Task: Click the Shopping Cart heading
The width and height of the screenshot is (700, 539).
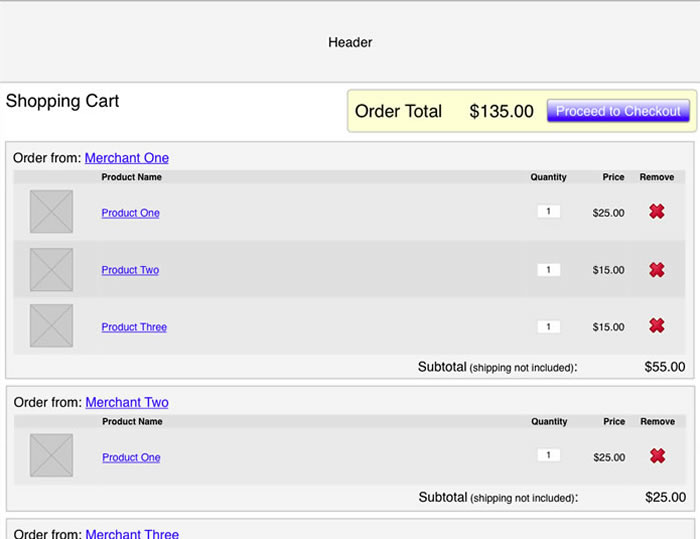Action: click(62, 101)
